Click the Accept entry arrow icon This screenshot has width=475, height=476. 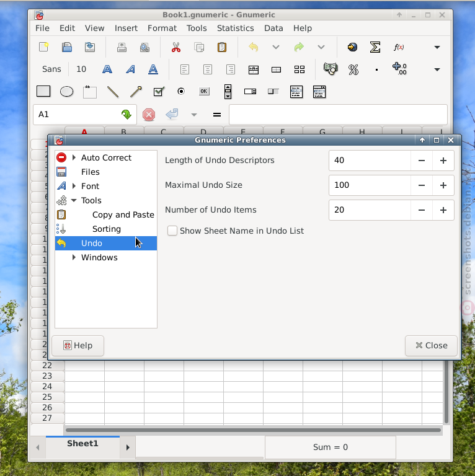pos(172,115)
